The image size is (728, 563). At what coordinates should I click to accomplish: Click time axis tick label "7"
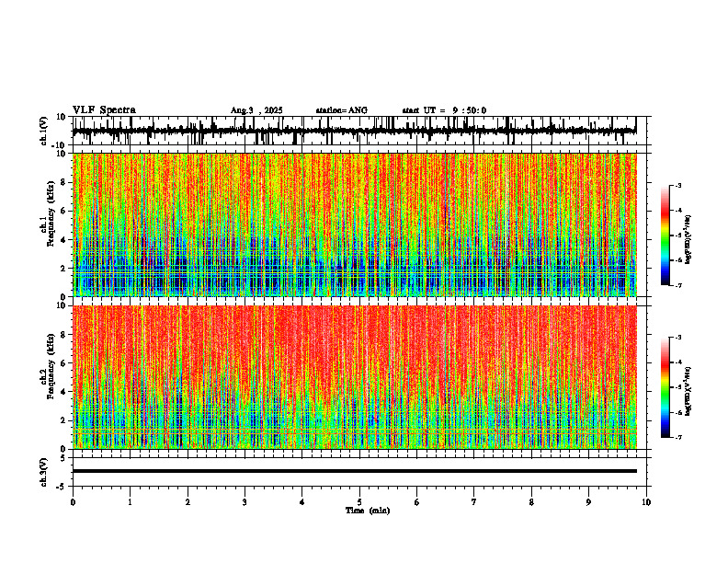[474, 502]
